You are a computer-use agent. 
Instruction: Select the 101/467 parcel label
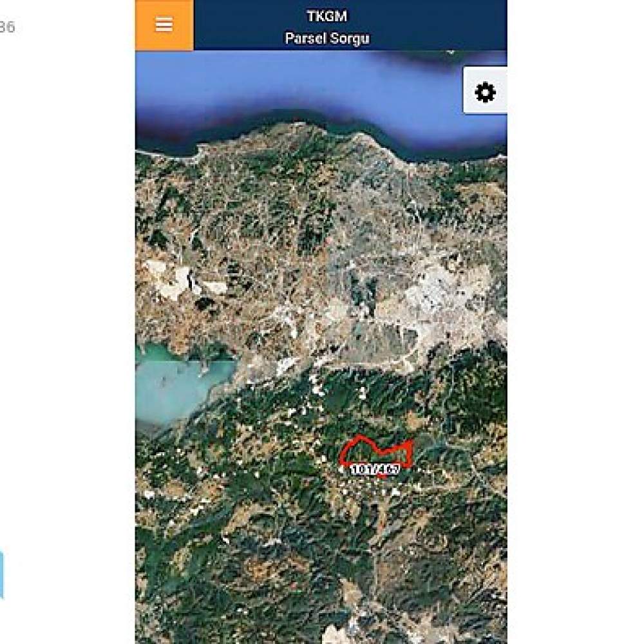coord(375,469)
